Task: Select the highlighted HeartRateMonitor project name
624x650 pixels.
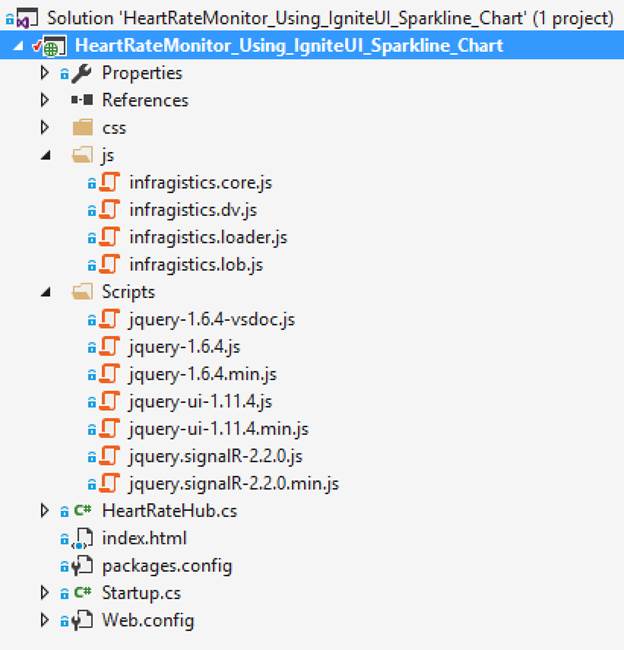Action: tap(289, 46)
